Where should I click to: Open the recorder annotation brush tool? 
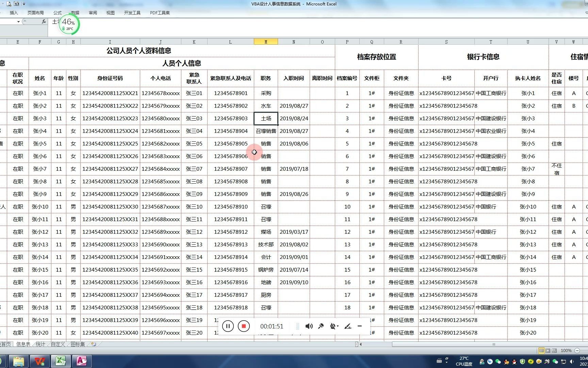click(x=347, y=326)
